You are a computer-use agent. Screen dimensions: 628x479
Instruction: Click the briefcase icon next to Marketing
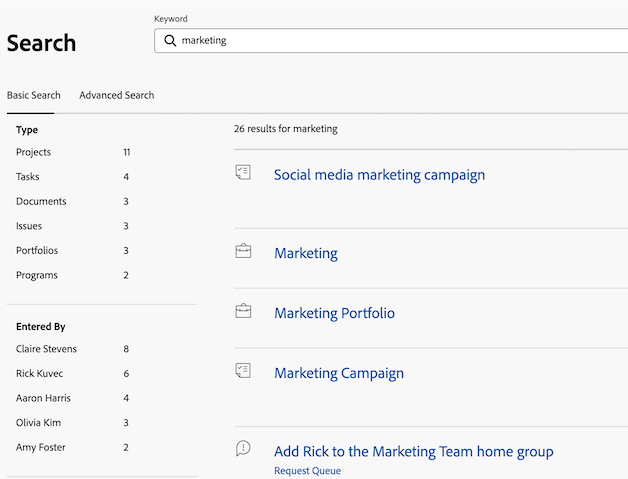coord(243,251)
